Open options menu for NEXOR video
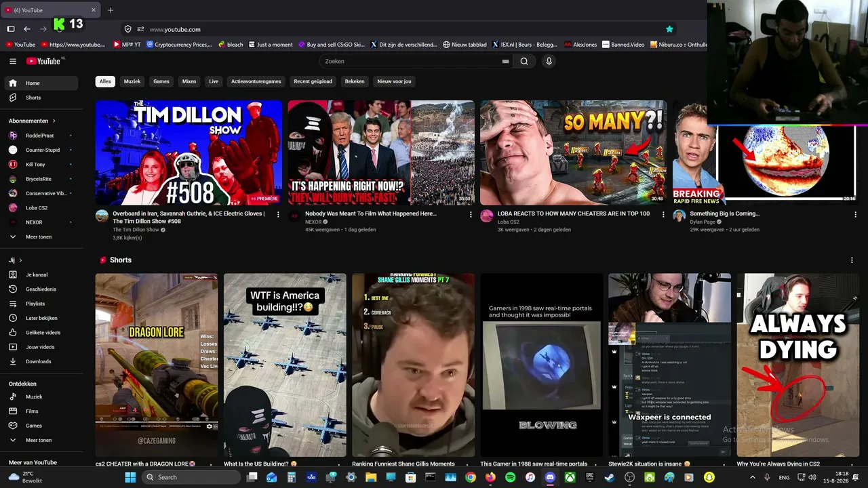 coord(471,214)
